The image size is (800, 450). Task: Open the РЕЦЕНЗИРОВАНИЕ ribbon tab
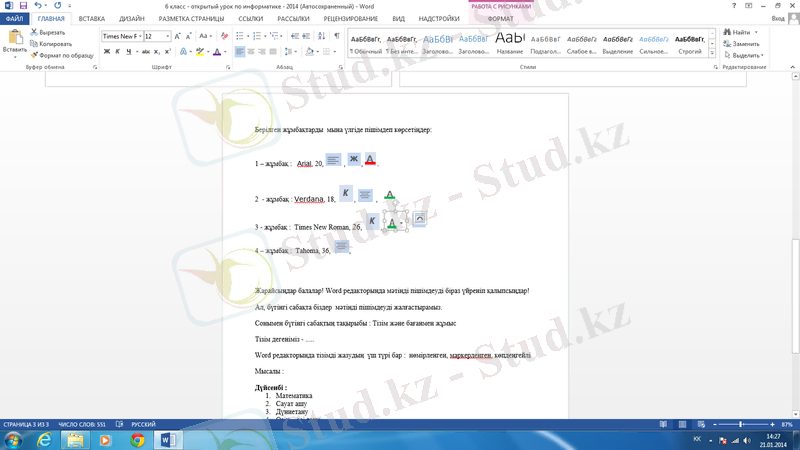[x=350, y=19]
